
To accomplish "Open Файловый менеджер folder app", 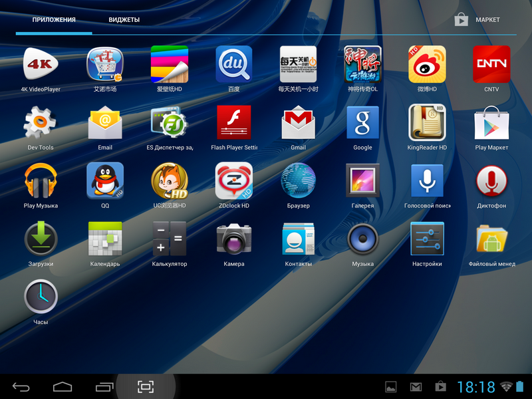I will pyautogui.click(x=491, y=239).
